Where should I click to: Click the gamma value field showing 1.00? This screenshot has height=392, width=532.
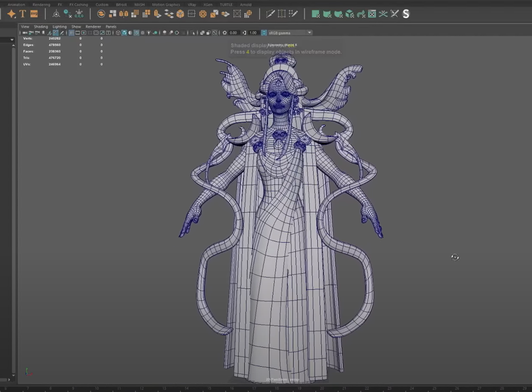253,33
